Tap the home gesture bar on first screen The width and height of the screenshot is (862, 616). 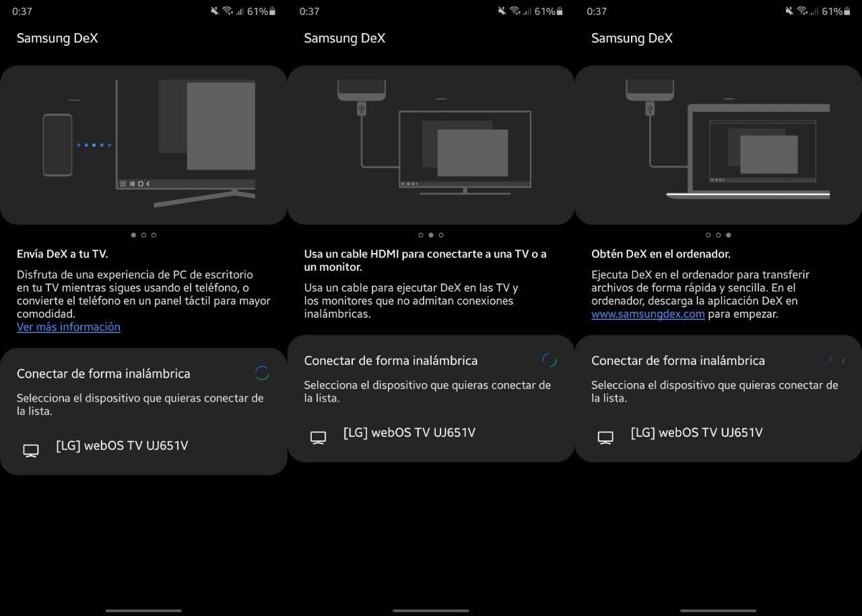click(x=143, y=611)
